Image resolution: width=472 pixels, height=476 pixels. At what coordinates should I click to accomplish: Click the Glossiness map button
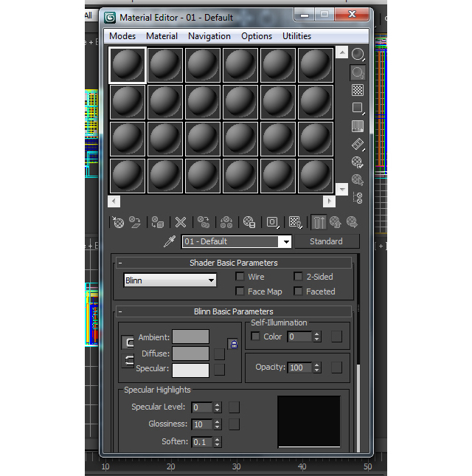234,424
